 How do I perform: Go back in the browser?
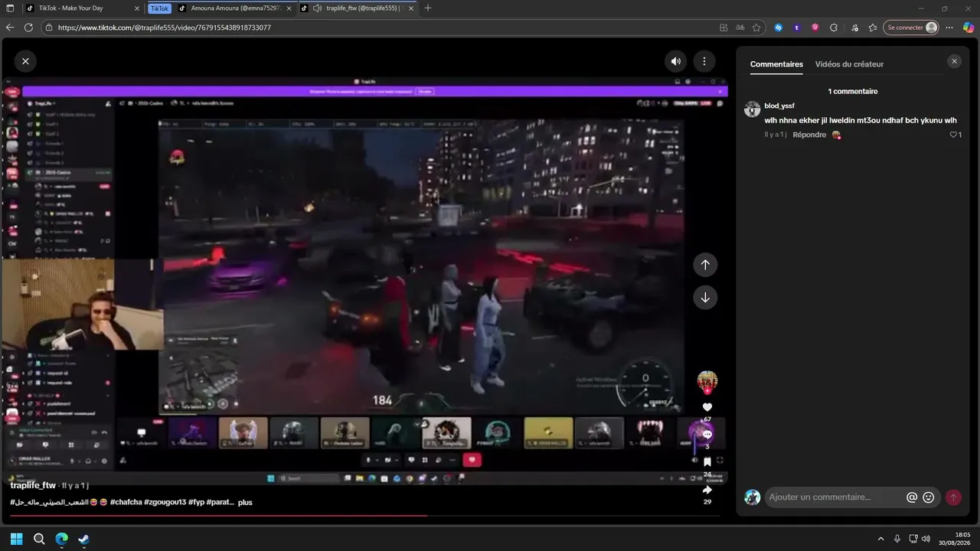tap(10, 28)
